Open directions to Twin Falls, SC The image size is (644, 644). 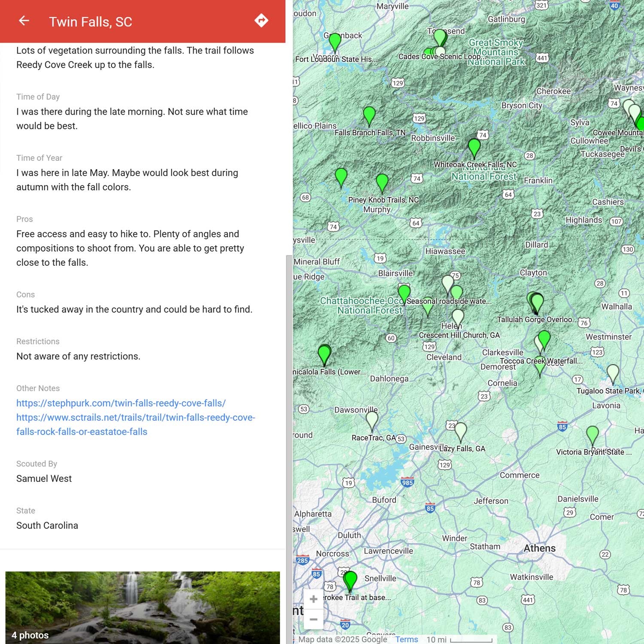tap(261, 21)
